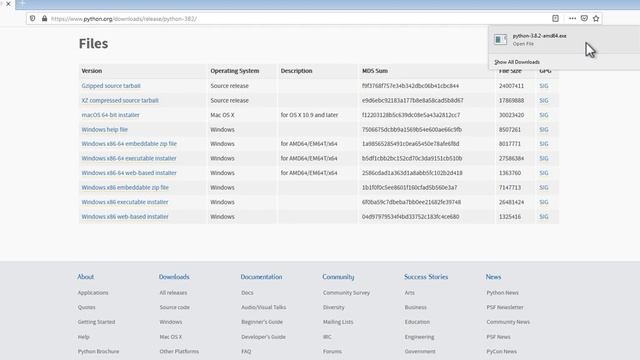
Task: Open Forums footer link
Action: tap(332, 351)
